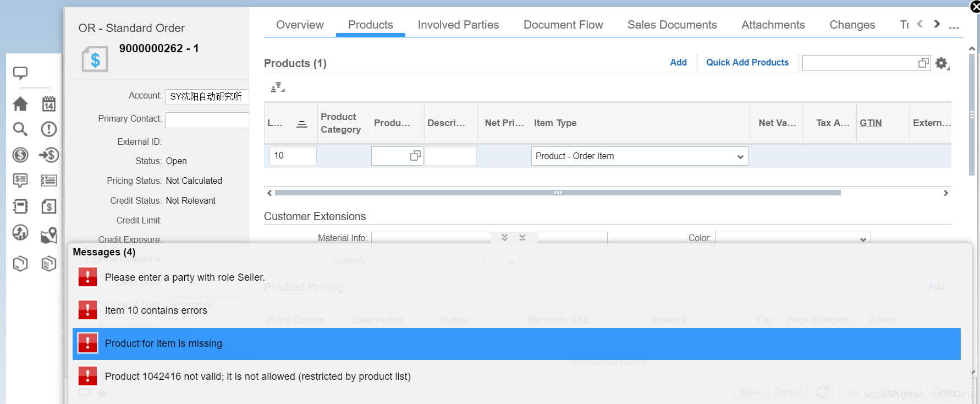
Task: Show next tabs with right chevron
Action: point(937,24)
